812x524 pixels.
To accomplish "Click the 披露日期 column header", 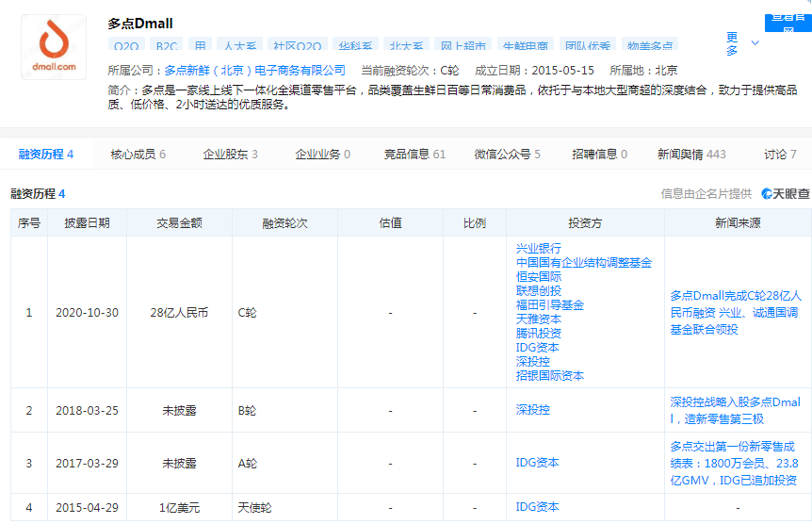I will click(87, 222).
